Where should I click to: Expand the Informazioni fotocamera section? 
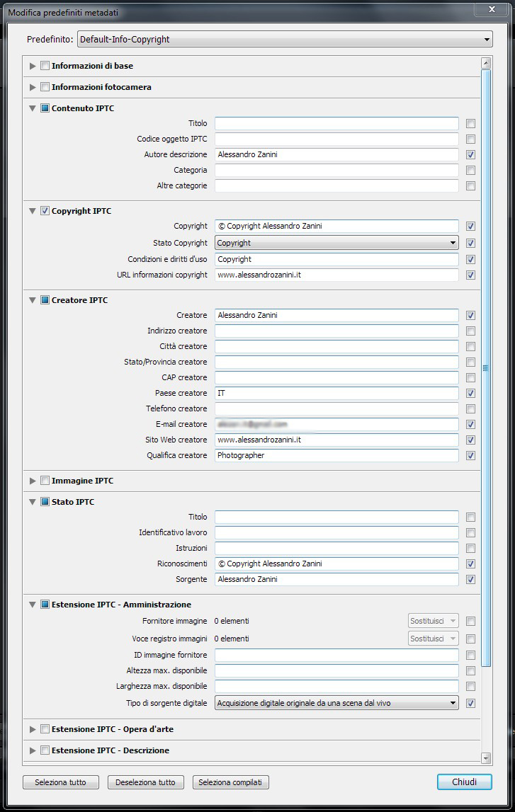pos(33,87)
